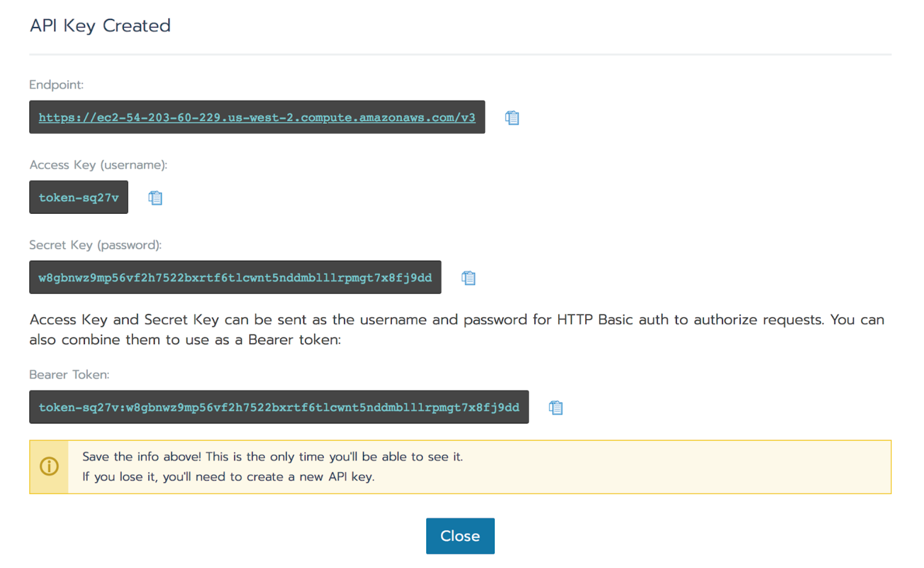Copy the Bearer Token to clipboard
Viewport: 924px width, 568px height.
pos(556,407)
